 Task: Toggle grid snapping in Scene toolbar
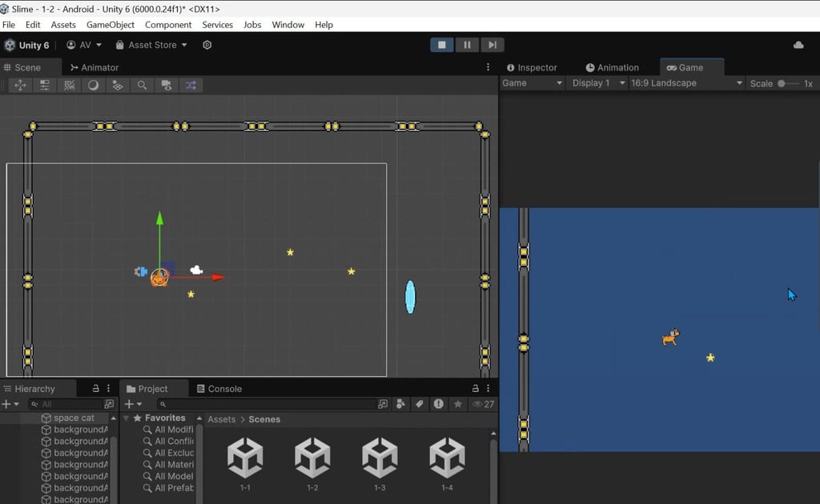click(x=69, y=85)
